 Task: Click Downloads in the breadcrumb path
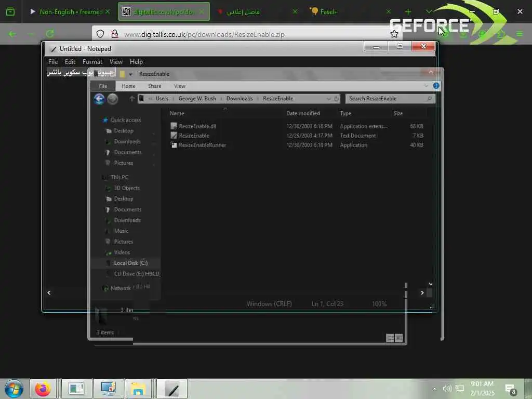(x=240, y=98)
